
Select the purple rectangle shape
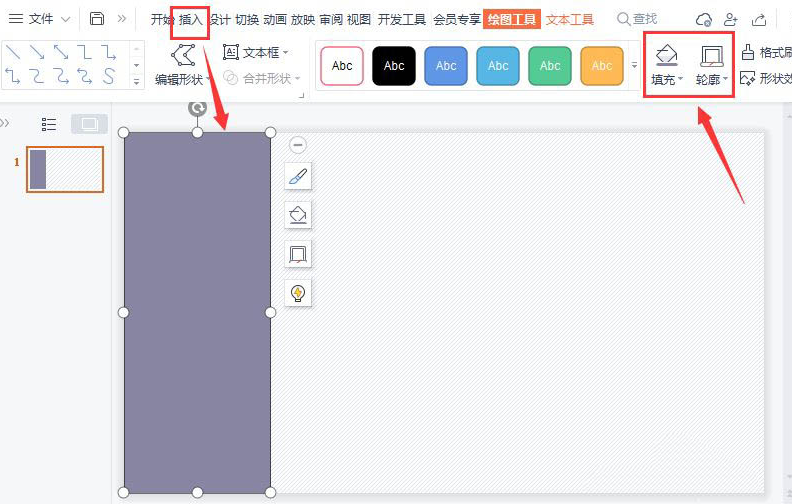pos(197,313)
